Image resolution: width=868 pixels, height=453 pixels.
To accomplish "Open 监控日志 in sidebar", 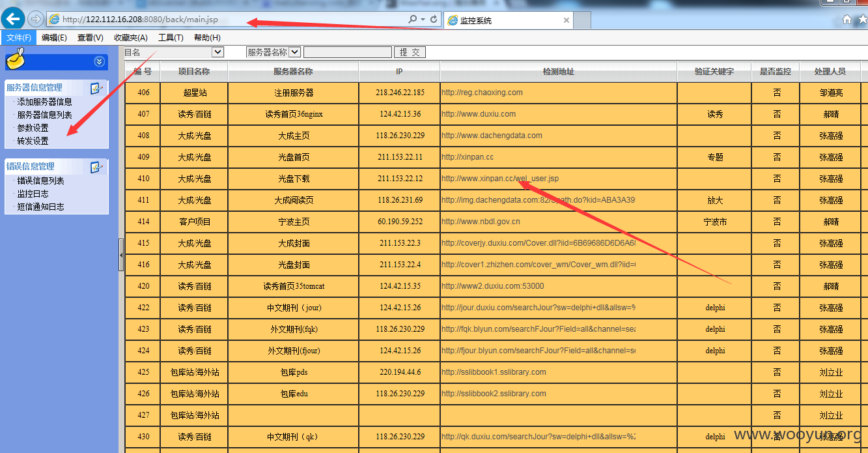I will (33, 194).
